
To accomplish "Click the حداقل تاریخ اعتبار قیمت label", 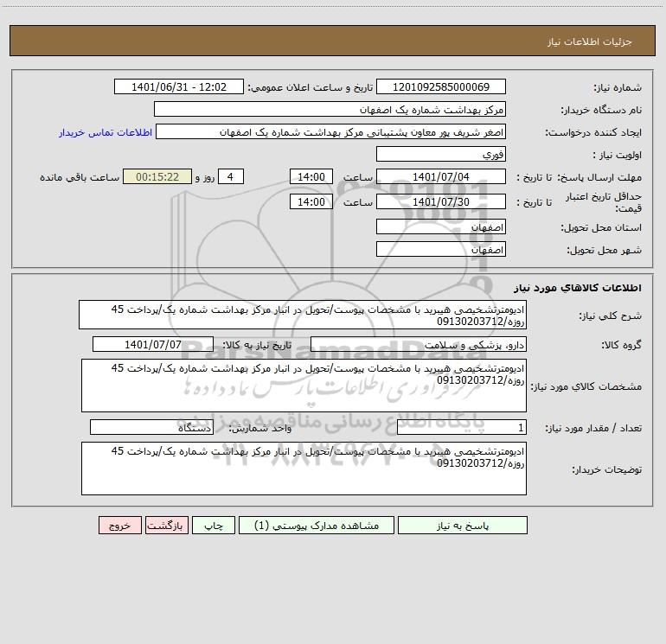I will click(604, 202).
